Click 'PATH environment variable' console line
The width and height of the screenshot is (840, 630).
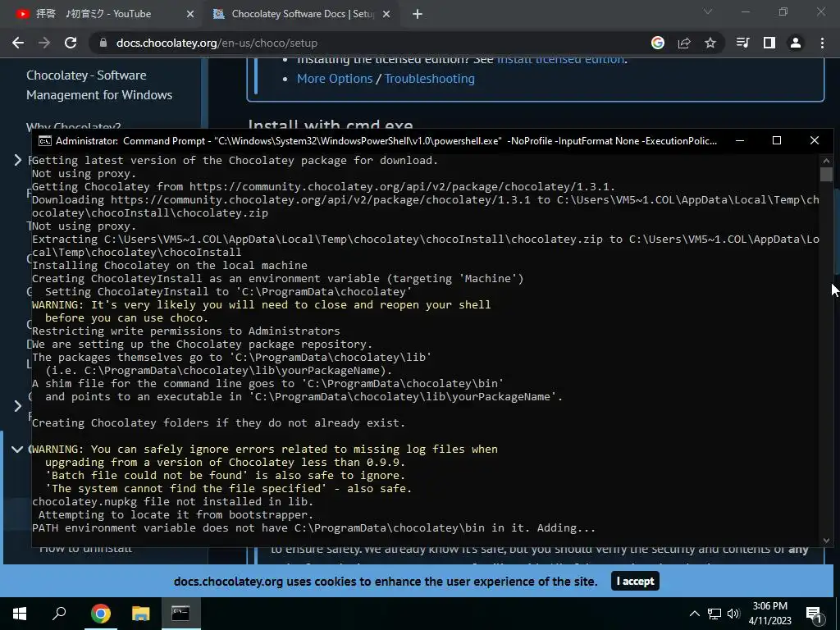click(x=313, y=527)
